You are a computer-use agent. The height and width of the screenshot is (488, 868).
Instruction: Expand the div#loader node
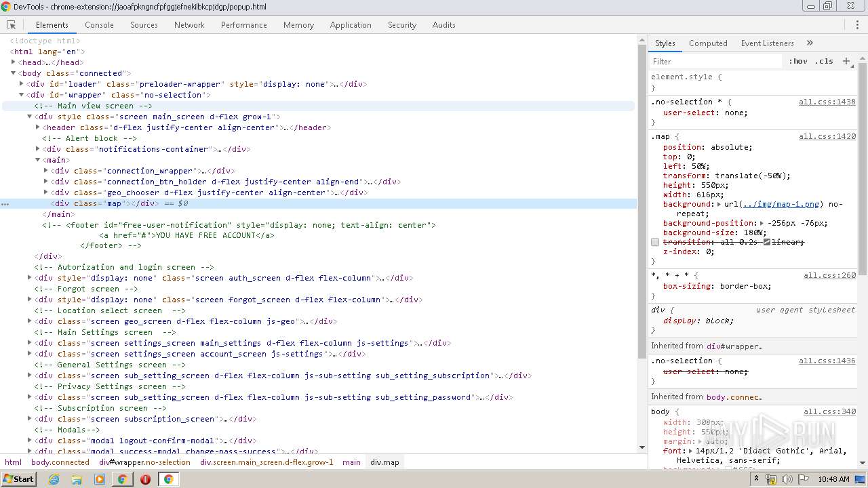tap(21, 84)
